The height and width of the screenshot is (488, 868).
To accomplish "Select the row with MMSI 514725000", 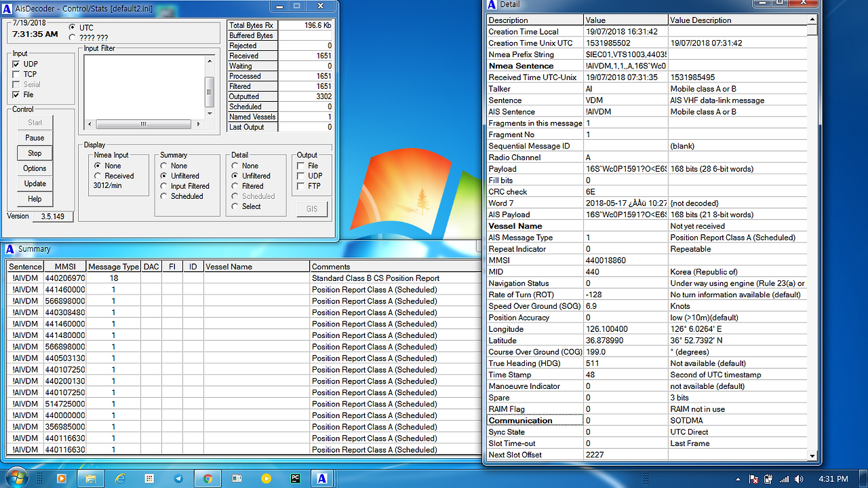I will click(244, 404).
